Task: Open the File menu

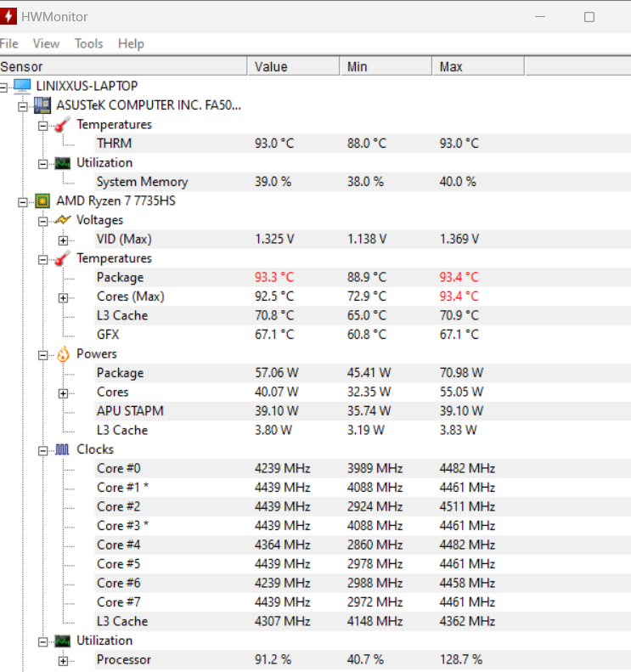Action: 8,43
